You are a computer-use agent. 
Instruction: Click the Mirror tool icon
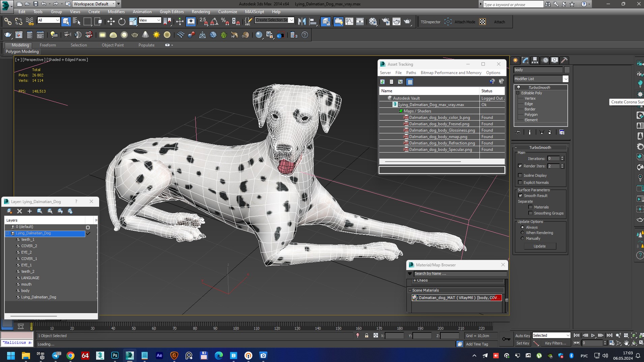click(x=302, y=22)
